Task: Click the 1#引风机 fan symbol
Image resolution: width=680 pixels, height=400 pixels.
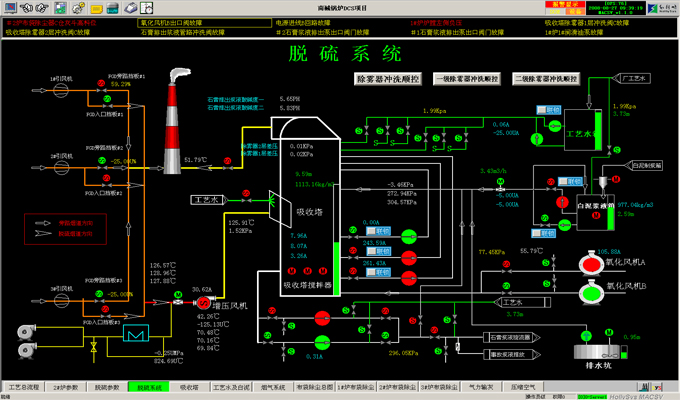Action: click(61, 90)
